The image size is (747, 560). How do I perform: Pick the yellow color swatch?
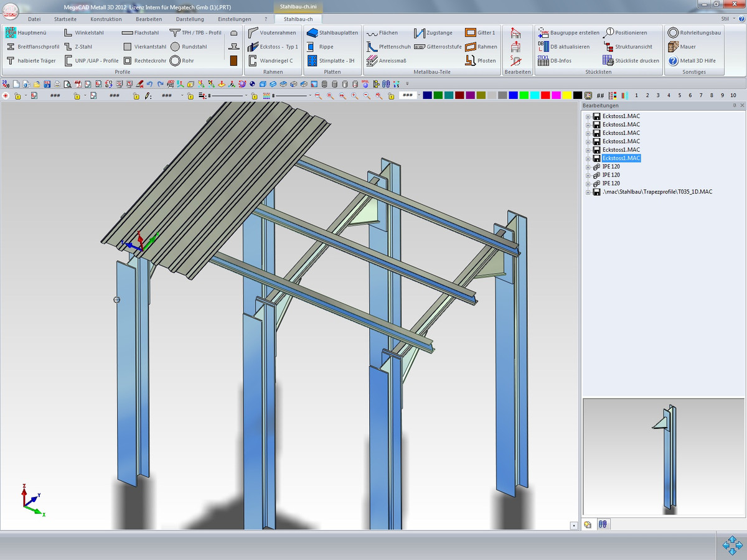pyautogui.click(x=566, y=95)
